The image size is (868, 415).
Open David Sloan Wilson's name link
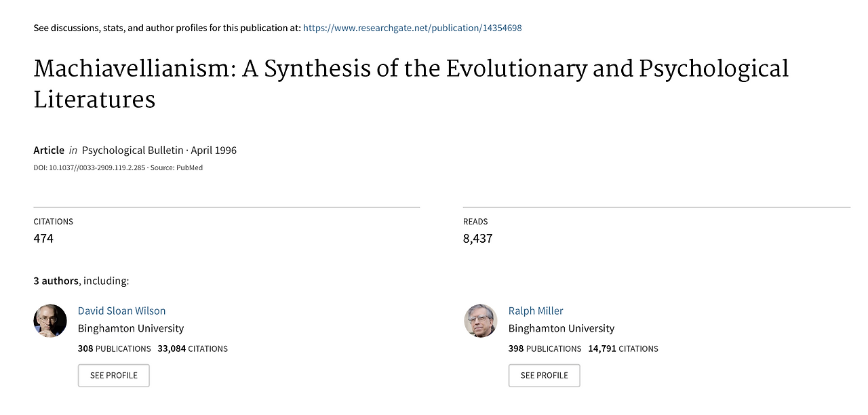tap(121, 311)
